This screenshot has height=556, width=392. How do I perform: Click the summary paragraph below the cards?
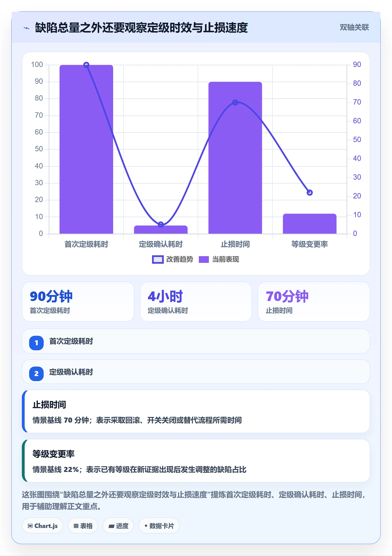(194, 501)
